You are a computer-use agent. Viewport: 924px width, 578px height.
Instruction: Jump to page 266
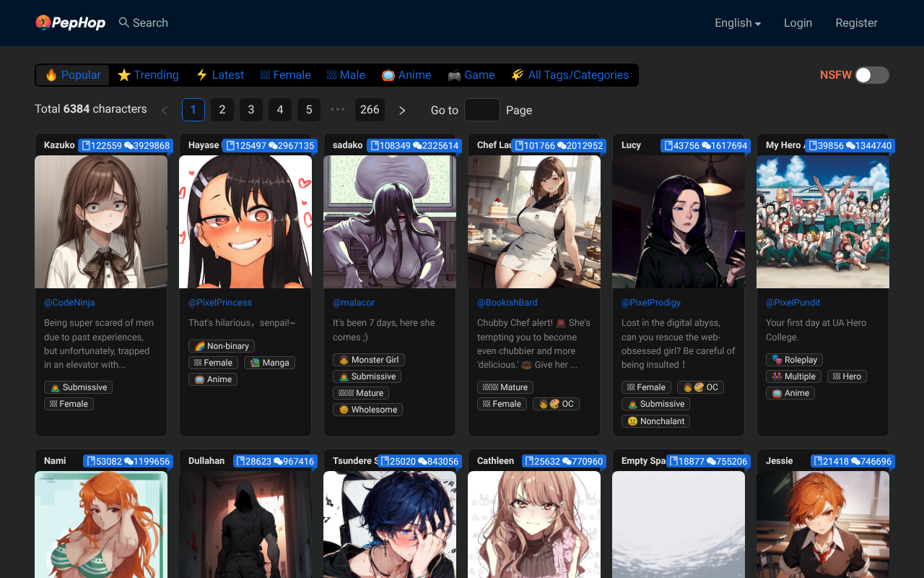(370, 110)
